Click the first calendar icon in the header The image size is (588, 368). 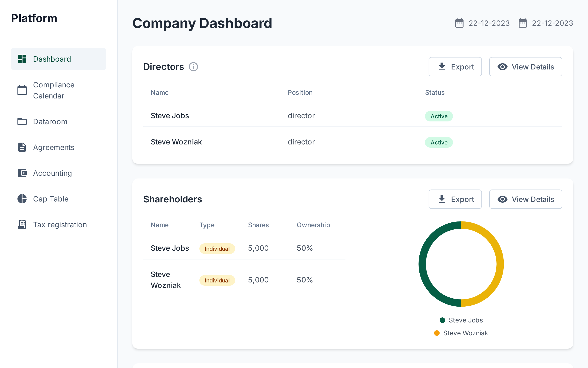[459, 23]
